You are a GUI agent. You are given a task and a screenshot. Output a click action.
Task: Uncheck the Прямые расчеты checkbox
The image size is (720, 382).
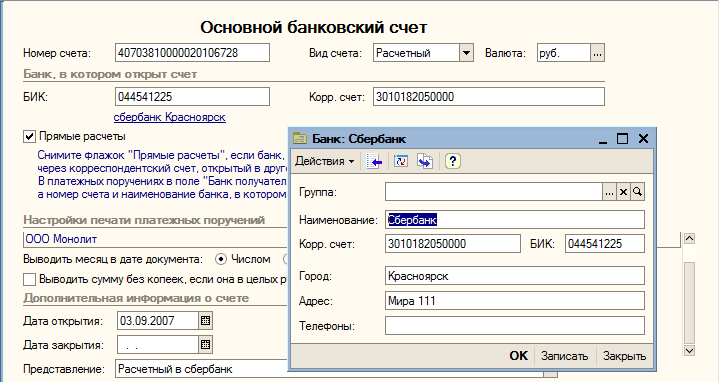coord(29,136)
